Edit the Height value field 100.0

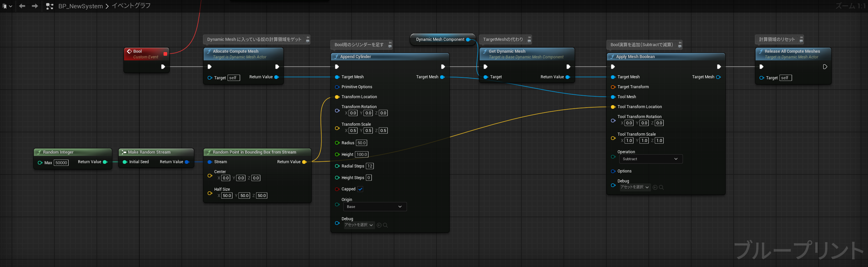[x=362, y=155]
